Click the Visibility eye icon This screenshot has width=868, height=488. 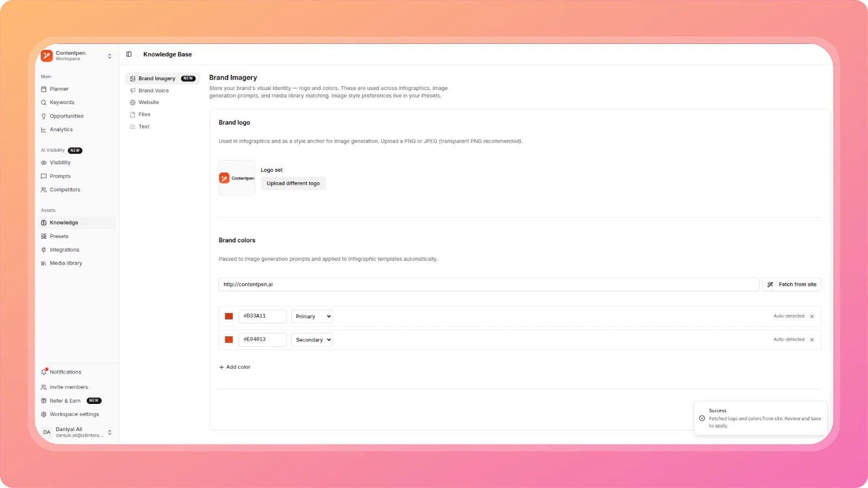(44, 163)
